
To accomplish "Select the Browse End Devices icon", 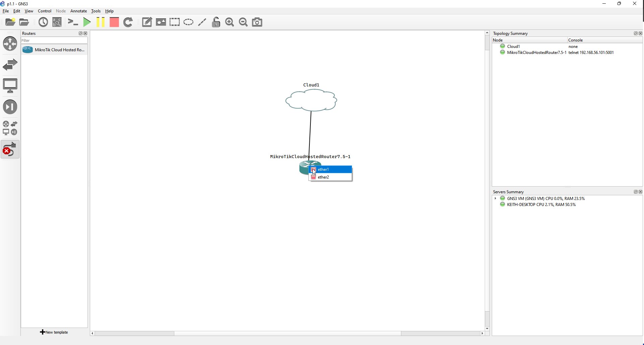I will (10, 85).
